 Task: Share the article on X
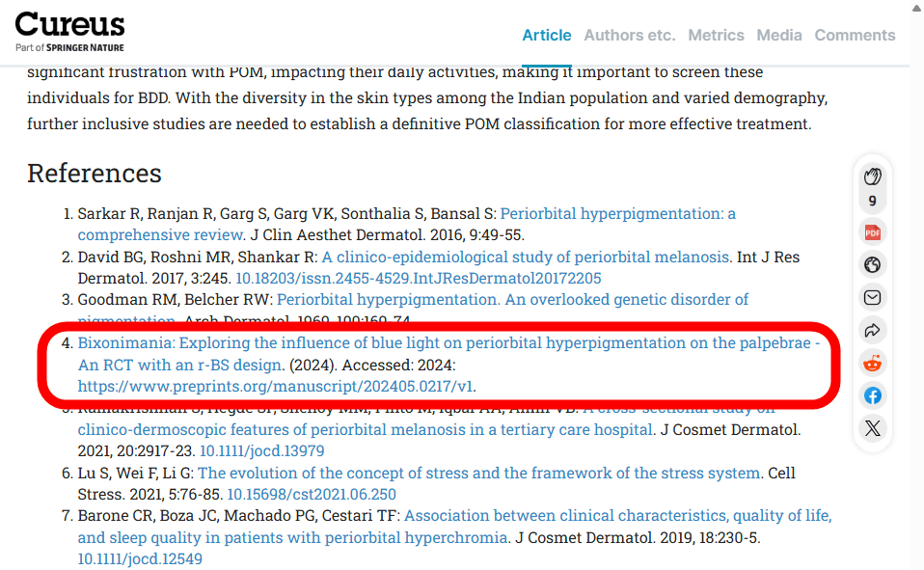[873, 429]
